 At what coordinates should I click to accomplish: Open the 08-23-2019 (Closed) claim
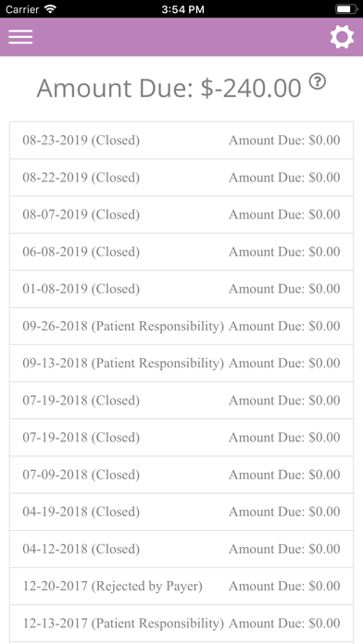pos(181,141)
